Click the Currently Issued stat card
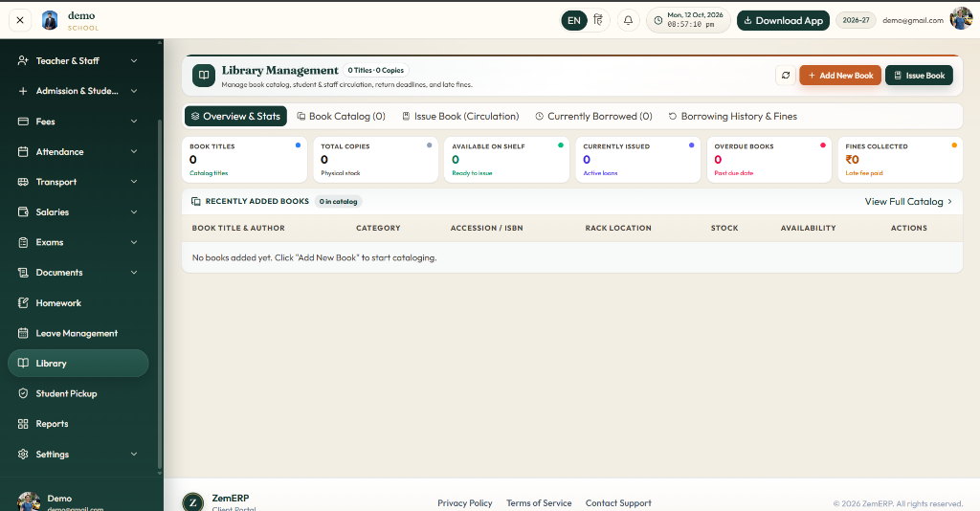The width and height of the screenshot is (980, 511). coord(638,160)
